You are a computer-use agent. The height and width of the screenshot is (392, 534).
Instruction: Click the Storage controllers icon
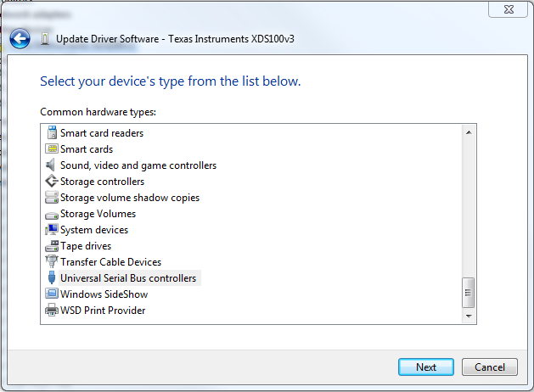(x=52, y=181)
